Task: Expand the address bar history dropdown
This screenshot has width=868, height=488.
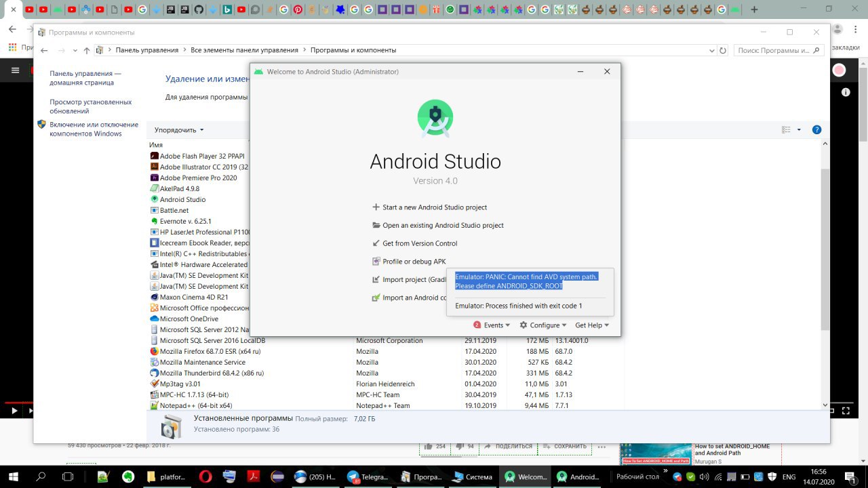Action: pos(711,50)
